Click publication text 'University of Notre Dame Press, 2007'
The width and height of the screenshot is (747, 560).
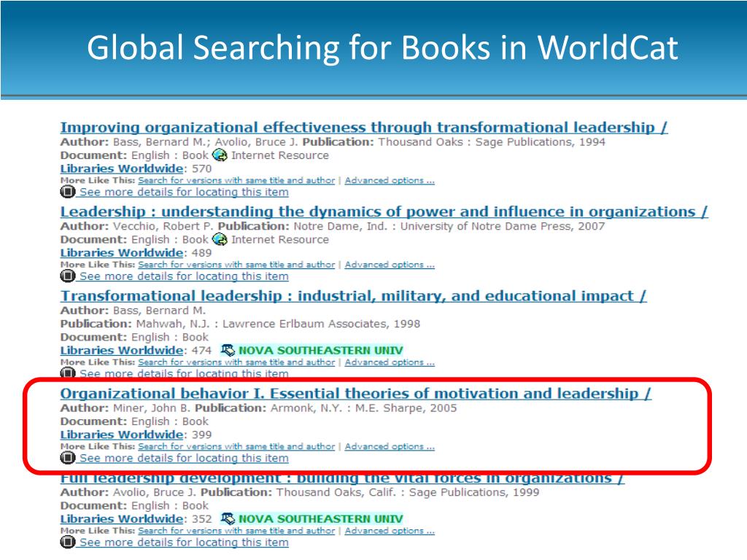click(503, 227)
